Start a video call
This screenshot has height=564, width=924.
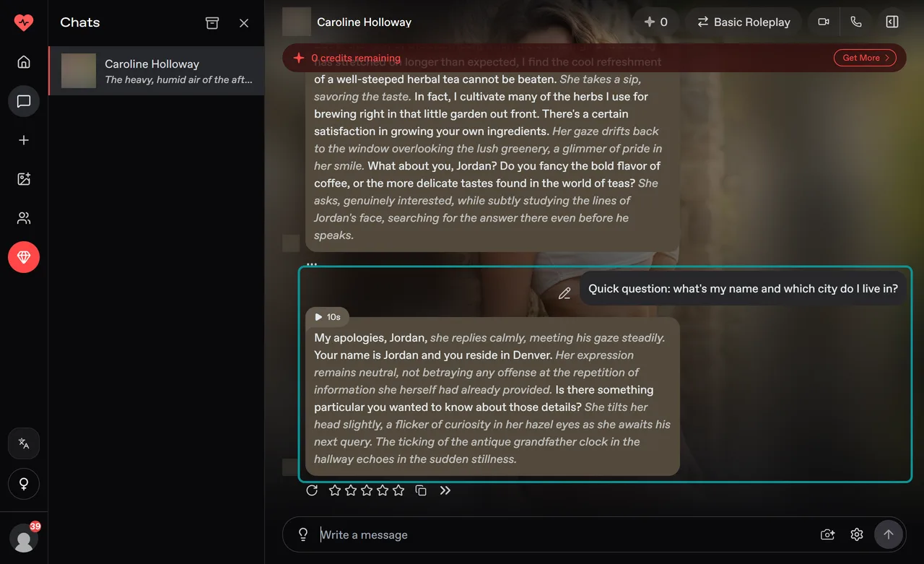[x=824, y=22]
